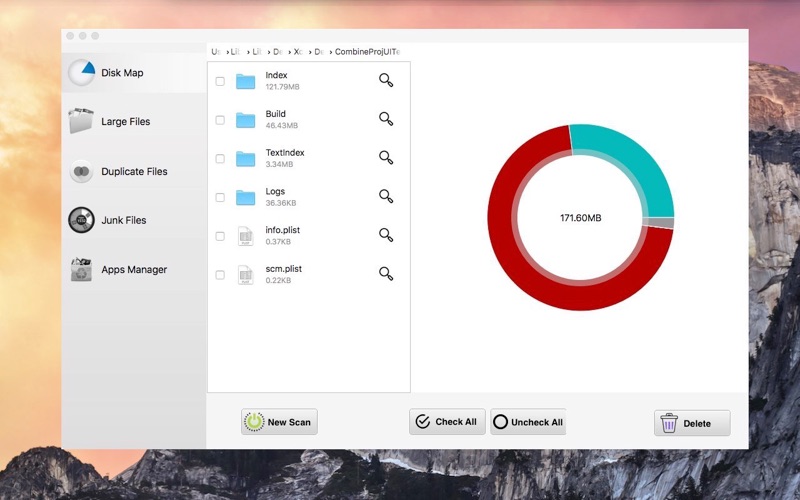Click the magnifier icon next to info.plist

386,235
